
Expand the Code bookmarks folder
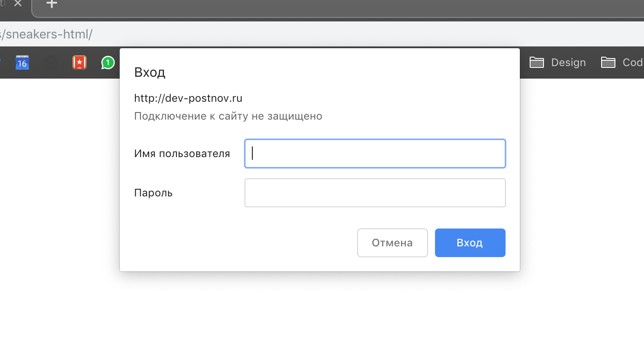click(x=623, y=62)
